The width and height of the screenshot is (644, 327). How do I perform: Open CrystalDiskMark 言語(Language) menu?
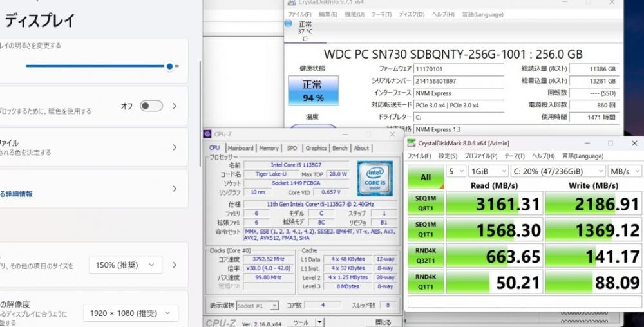pyautogui.click(x=582, y=156)
